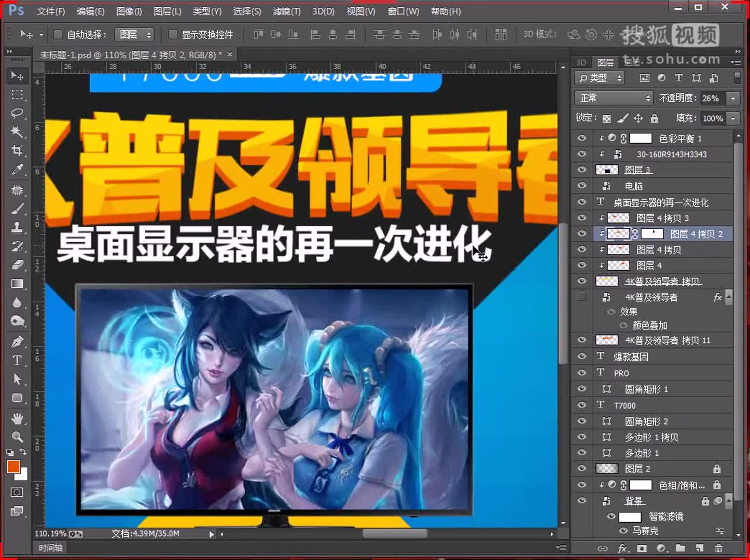Toggle Quick Mask mode icon

point(17,492)
